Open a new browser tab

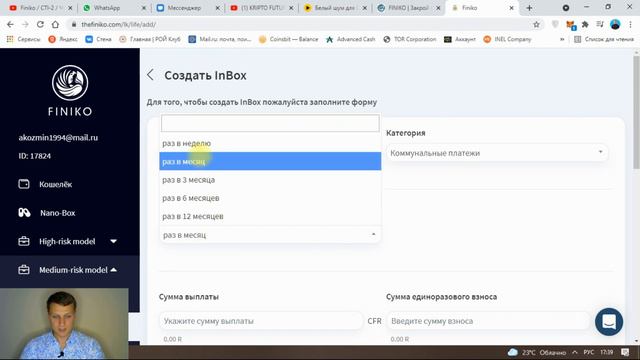(x=529, y=8)
